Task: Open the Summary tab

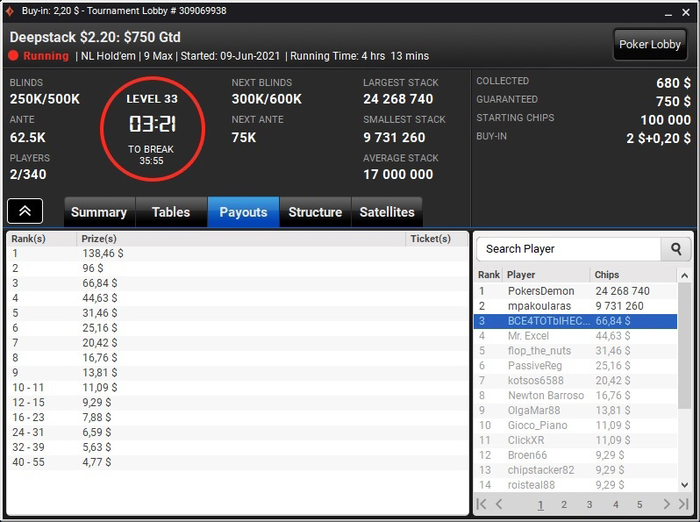Action: (99, 212)
